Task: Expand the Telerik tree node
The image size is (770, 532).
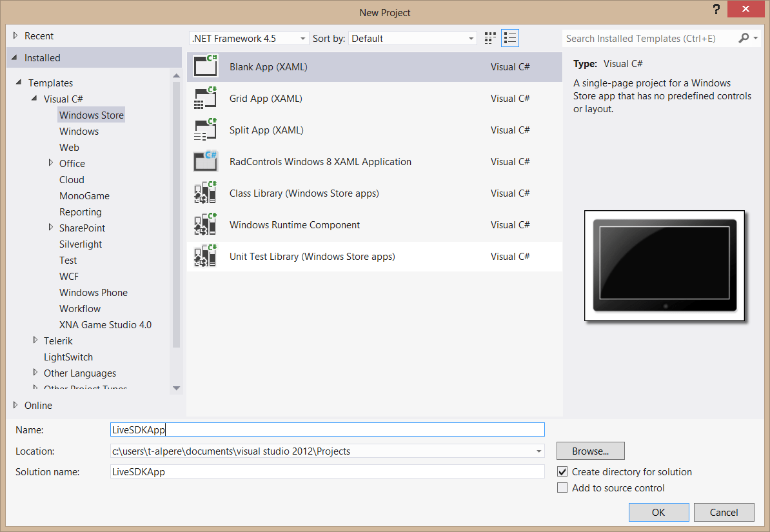Action: pyautogui.click(x=35, y=340)
